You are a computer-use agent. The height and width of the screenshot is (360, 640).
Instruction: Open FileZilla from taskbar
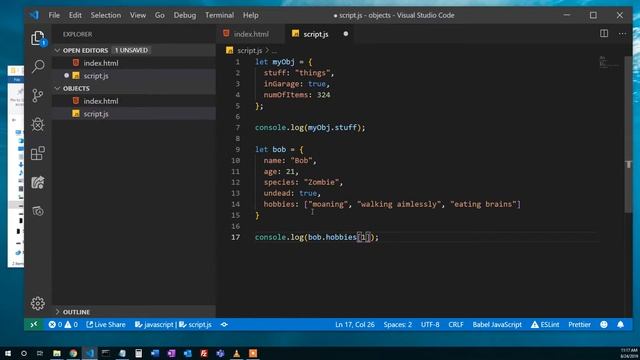(x=204, y=353)
